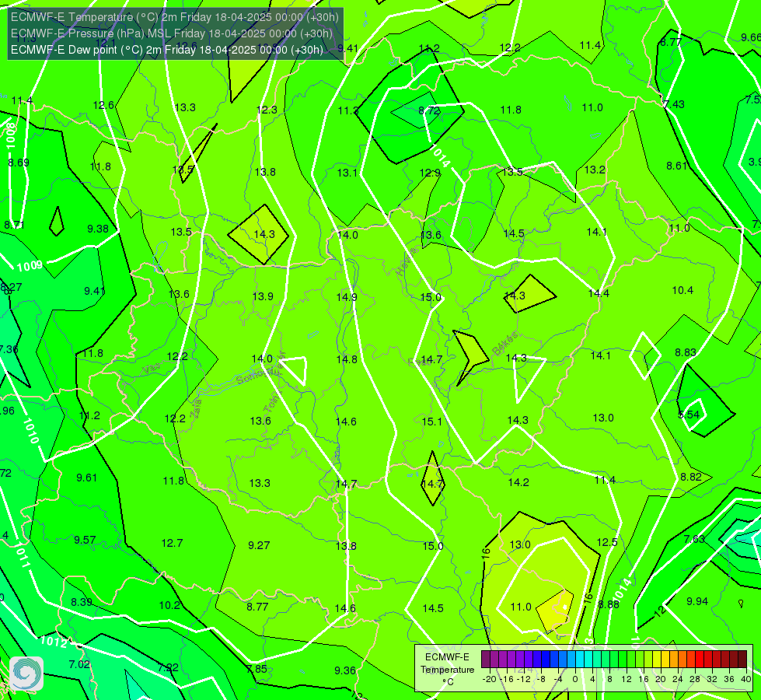Click the 7.63 temperature value

[694, 539]
